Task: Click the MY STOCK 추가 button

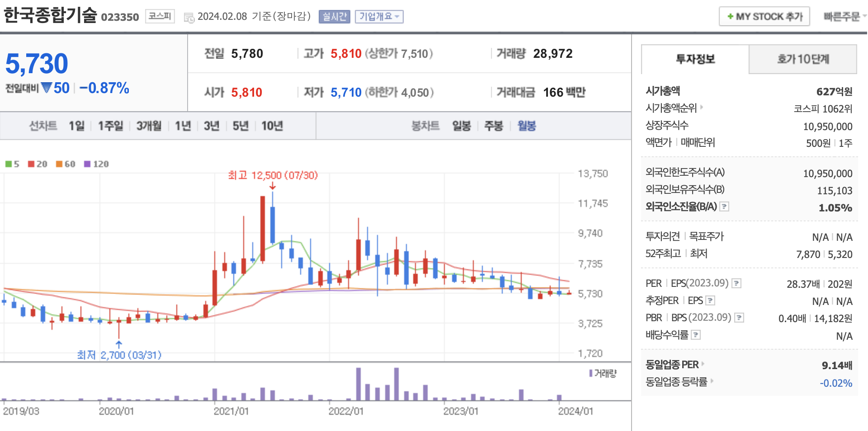Action: pyautogui.click(x=764, y=17)
